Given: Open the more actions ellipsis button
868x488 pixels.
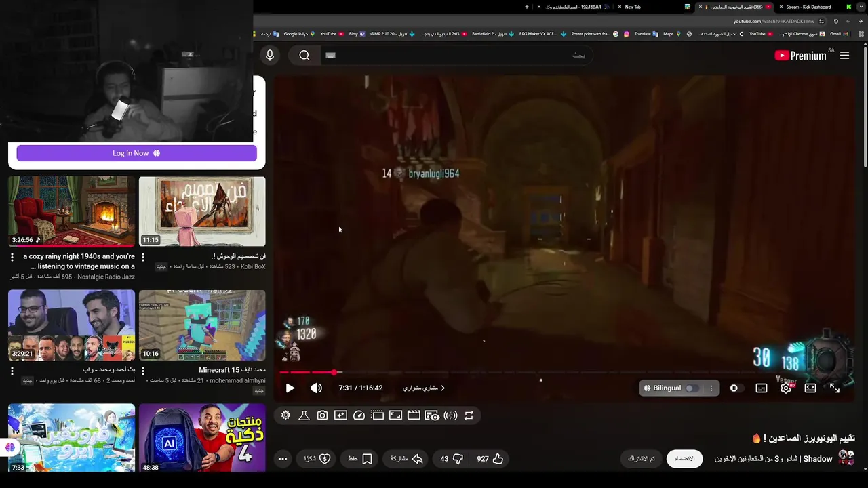Looking at the screenshot, I should [283, 459].
